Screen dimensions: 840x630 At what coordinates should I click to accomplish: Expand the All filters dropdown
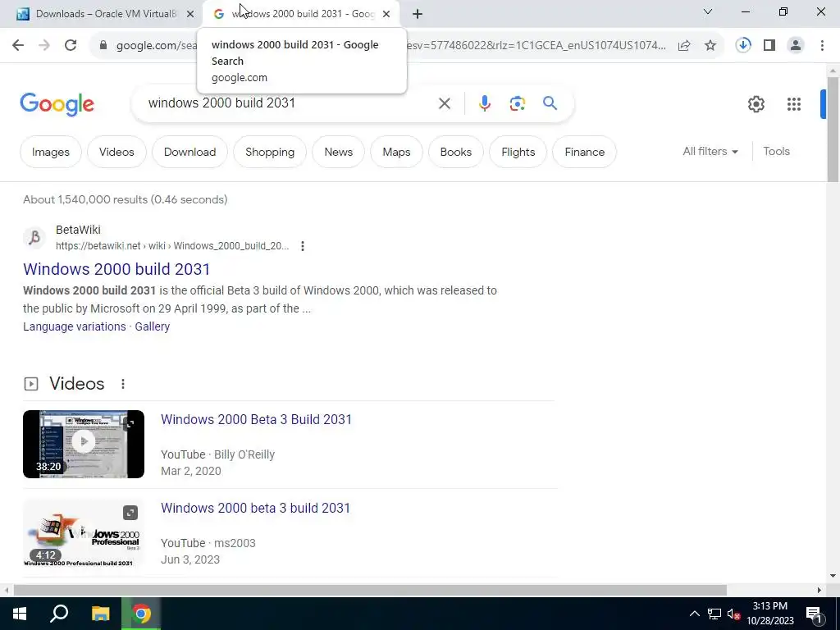click(710, 152)
